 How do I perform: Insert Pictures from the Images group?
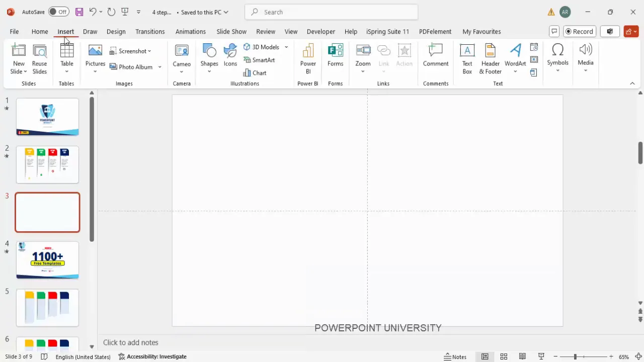pos(95,55)
